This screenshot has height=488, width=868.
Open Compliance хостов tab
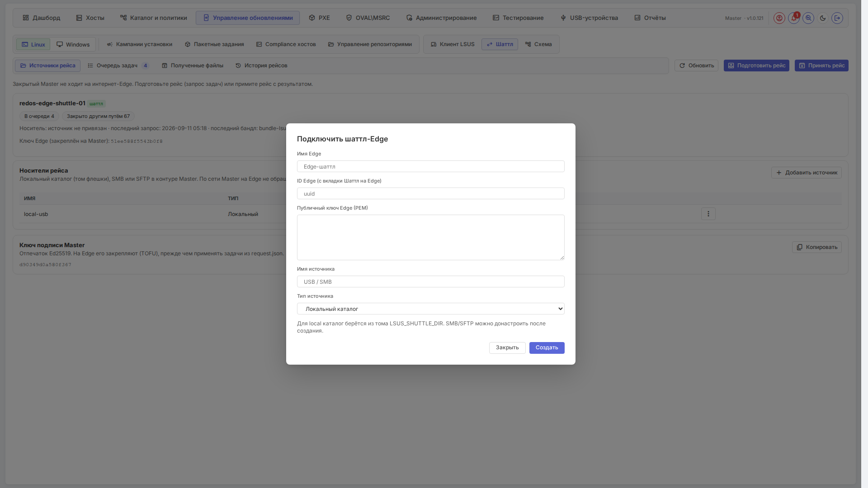point(286,44)
